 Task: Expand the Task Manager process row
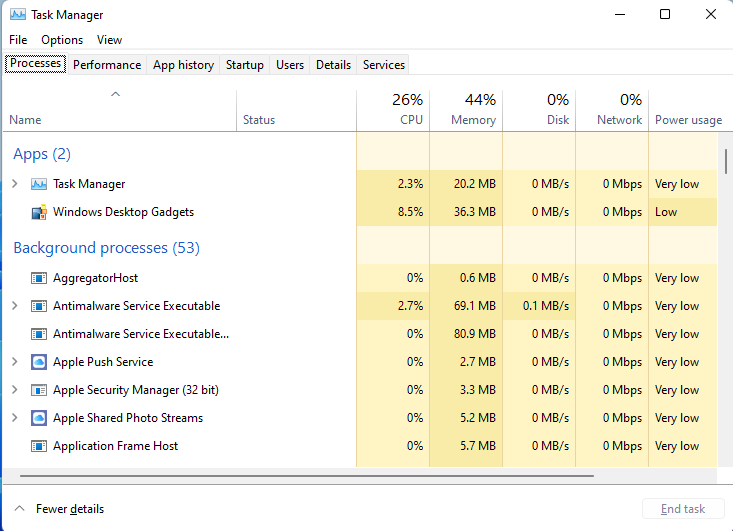pos(14,184)
